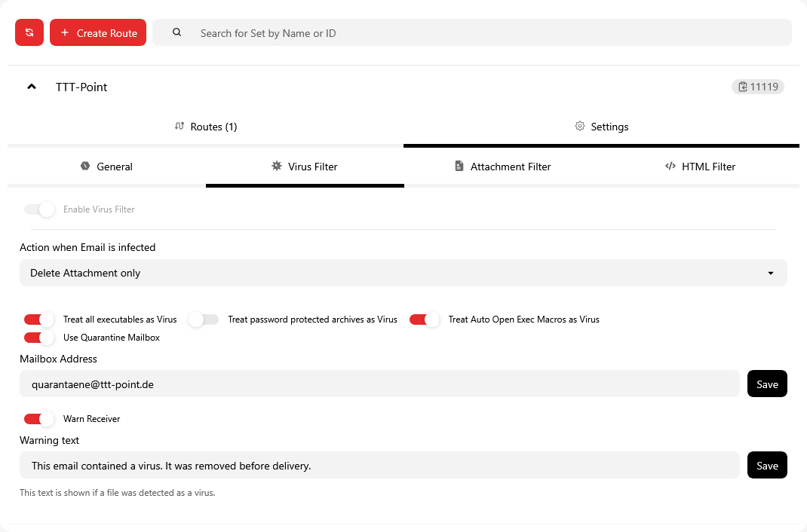Turn off Use Quarantine Mailbox
The height and width of the screenshot is (532, 807).
(39, 338)
